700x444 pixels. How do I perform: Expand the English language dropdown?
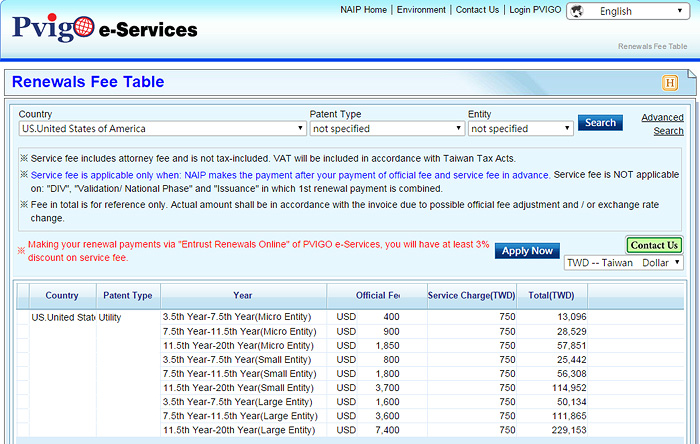coord(627,11)
